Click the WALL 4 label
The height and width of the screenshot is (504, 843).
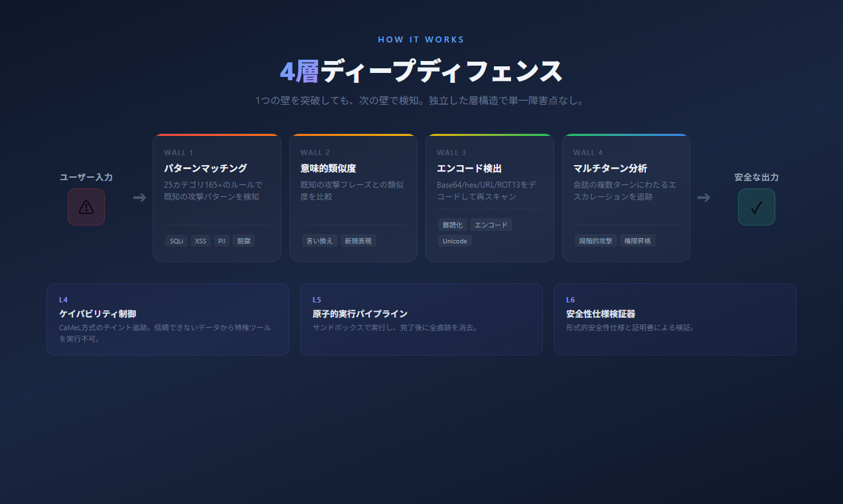tap(588, 153)
